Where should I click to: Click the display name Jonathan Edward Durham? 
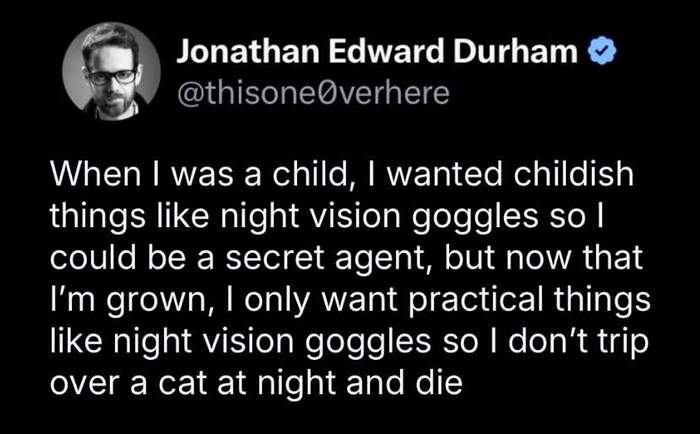coord(377,52)
